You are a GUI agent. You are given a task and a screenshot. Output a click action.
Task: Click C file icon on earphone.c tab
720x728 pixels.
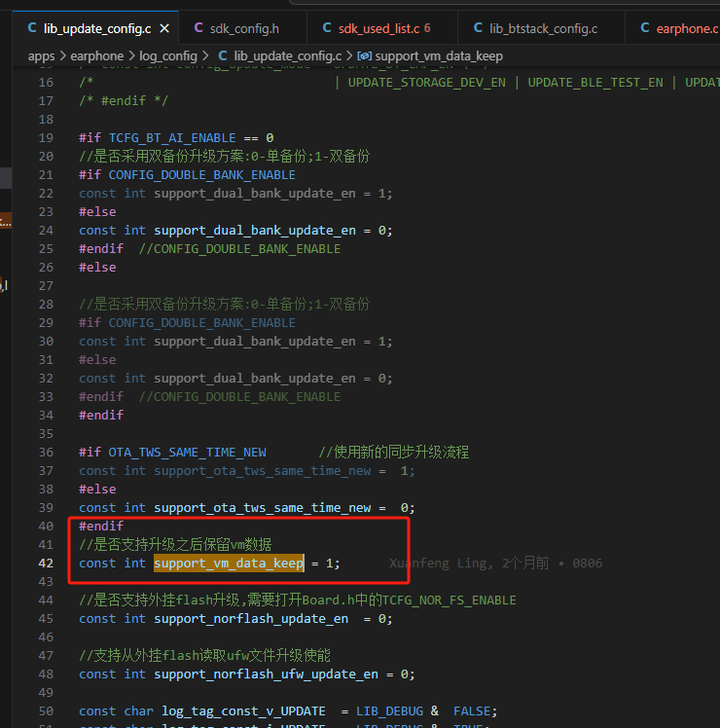tap(645, 28)
